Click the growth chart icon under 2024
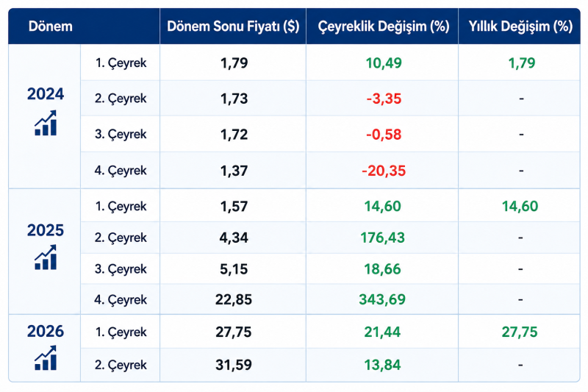The height and width of the screenshot is (392, 588). click(46, 123)
